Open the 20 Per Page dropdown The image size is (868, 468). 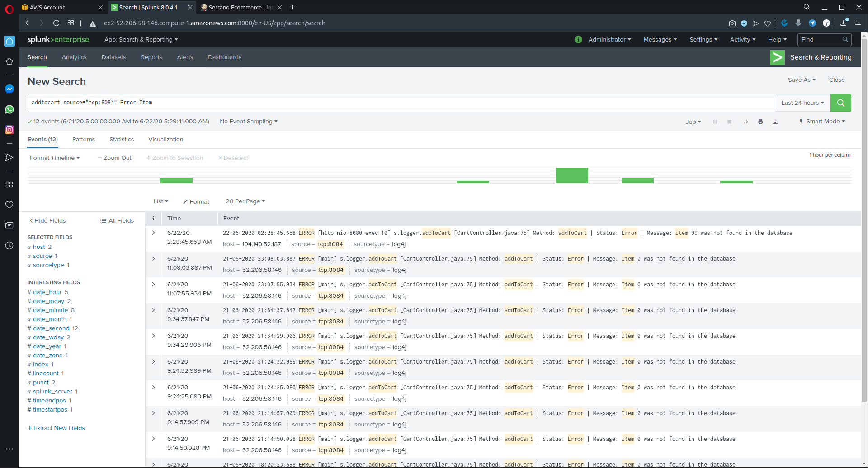pyautogui.click(x=245, y=201)
